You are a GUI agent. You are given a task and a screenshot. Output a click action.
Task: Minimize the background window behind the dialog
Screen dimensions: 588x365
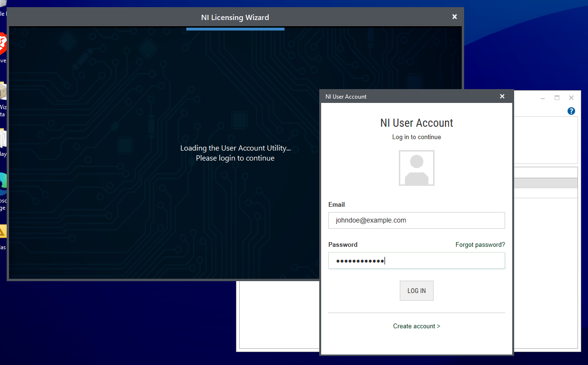[543, 98]
